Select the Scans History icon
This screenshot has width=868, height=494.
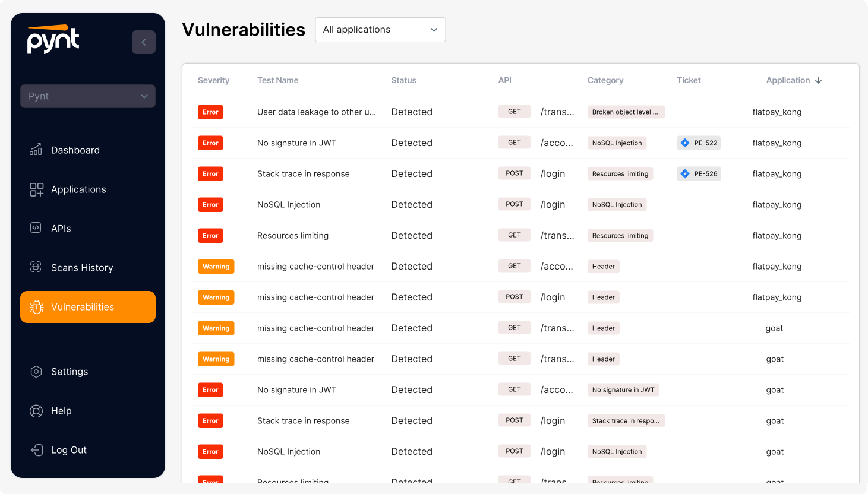36,267
